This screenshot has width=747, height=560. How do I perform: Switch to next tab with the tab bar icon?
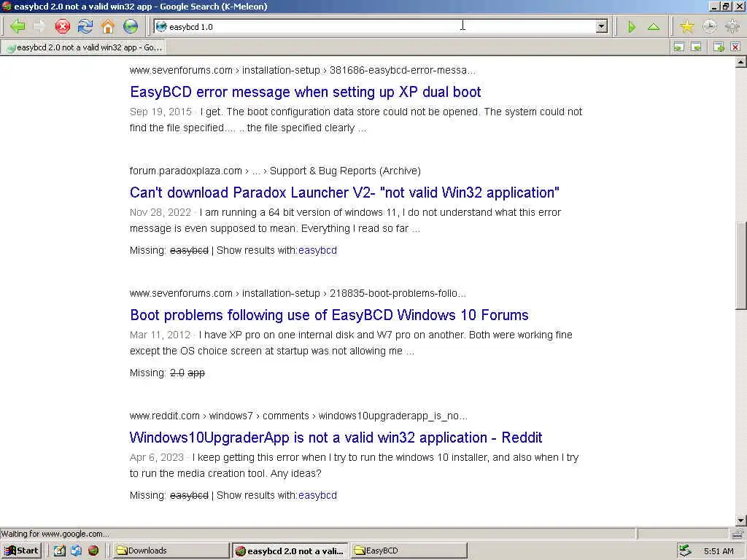(696, 47)
